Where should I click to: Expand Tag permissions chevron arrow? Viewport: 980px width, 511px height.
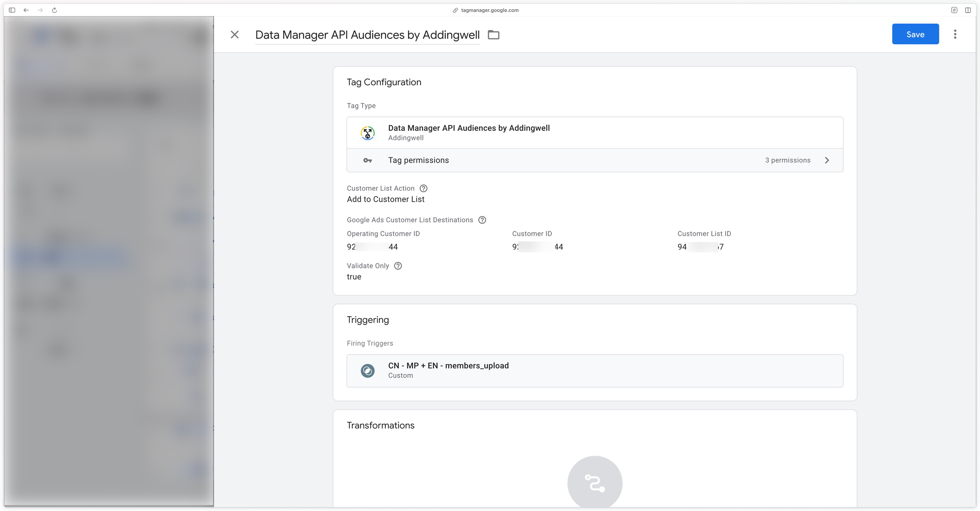coord(827,160)
